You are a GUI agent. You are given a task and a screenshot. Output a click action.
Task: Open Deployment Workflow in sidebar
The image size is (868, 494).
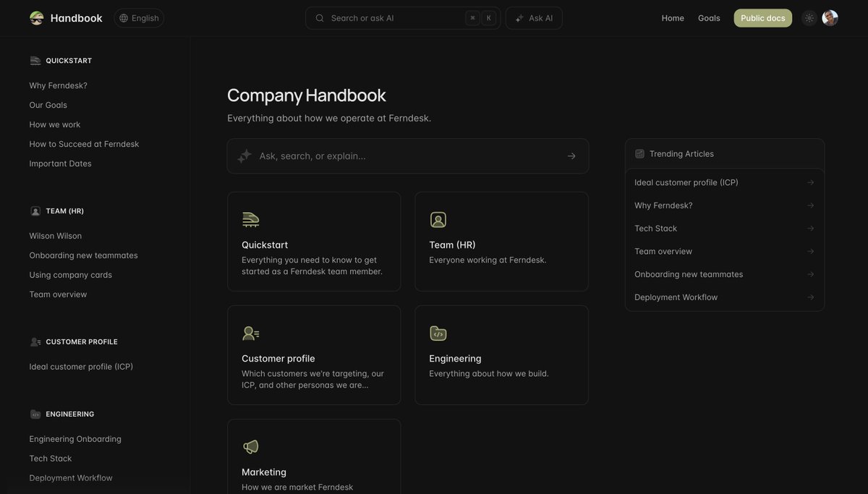click(x=71, y=478)
